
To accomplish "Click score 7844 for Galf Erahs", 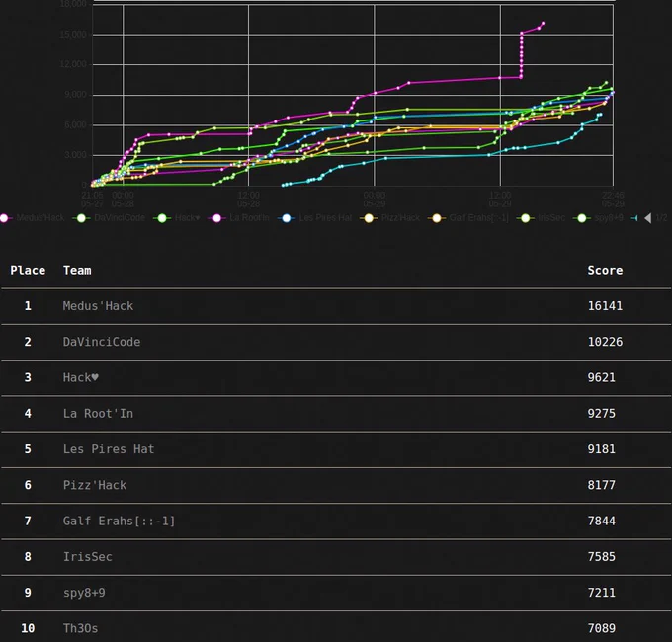I will (601, 521).
